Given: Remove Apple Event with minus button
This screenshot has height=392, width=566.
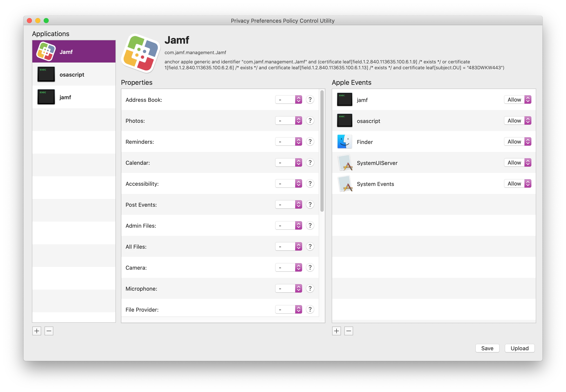Looking at the screenshot, I should point(349,331).
